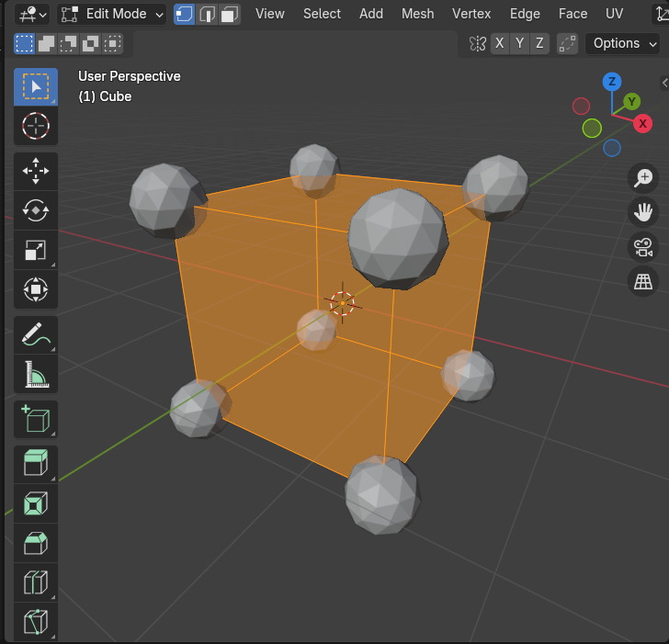This screenshot has width=669, height=644.
Task: Open the Add menu
Action: (371, 14)
